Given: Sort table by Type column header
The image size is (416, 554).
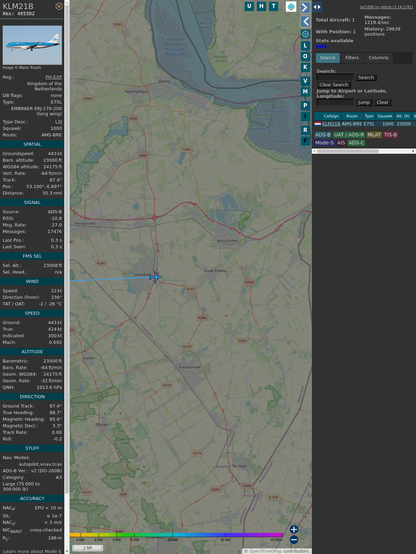Looking at the screenshot, I should 369,116.
